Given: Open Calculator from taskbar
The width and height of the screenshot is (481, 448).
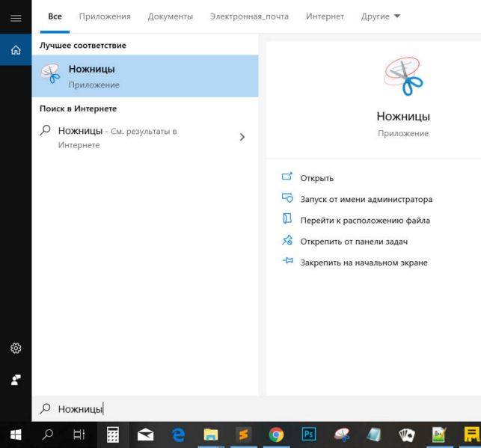Looking at the screenshot, I should pos(112,435).
